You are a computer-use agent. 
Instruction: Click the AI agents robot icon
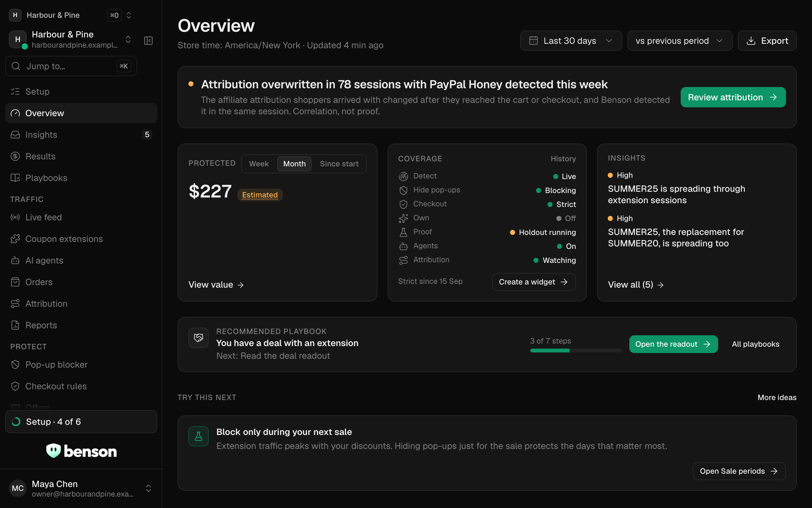tap(15, 260)
